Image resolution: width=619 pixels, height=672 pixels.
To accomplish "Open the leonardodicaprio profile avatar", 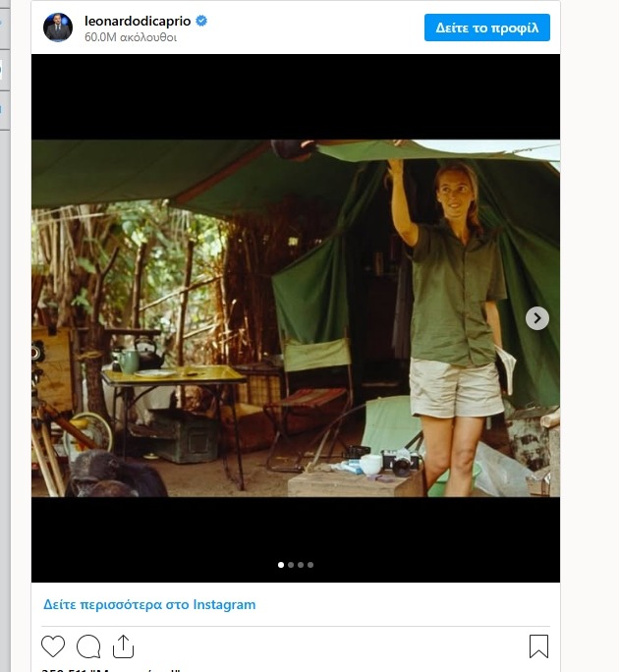I will (x=58, y=28).
